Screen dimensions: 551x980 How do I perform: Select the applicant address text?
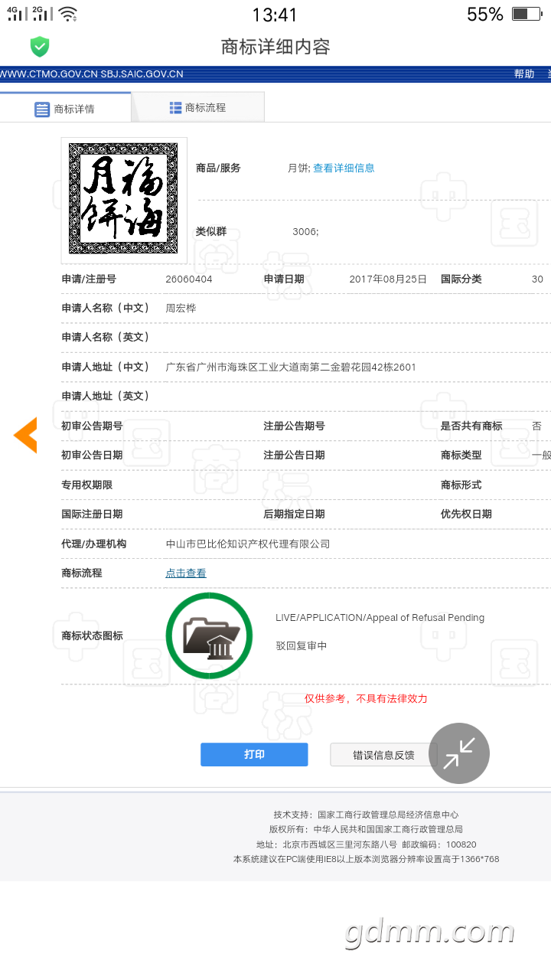pos(291,367)
